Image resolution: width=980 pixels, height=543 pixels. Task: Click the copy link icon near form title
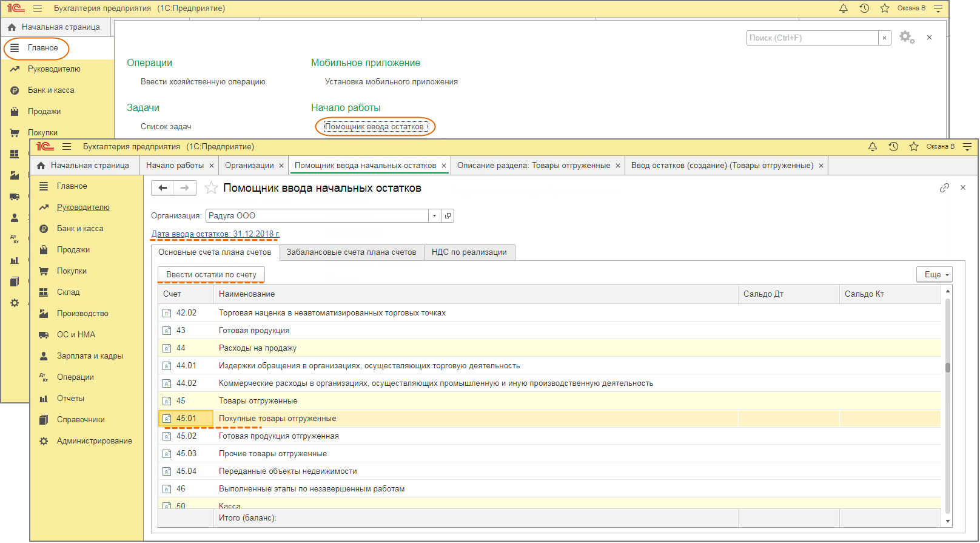[x=944, y=188]
